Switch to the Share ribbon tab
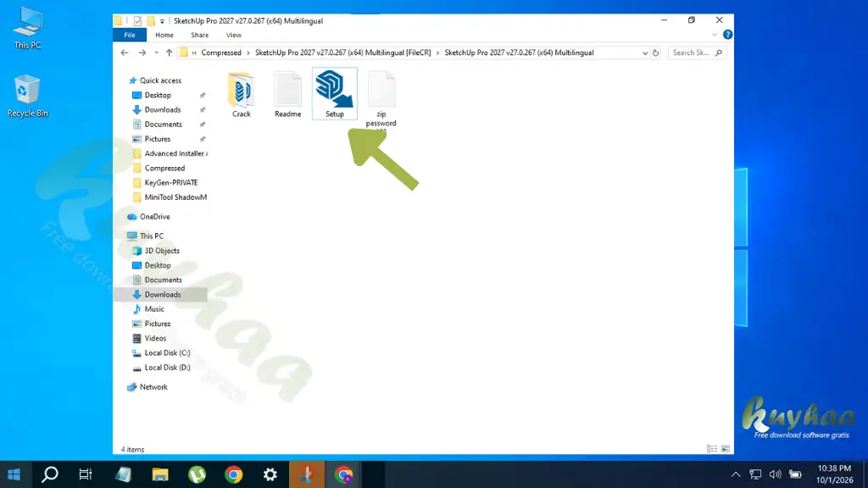The width and height of the screenshot is (868, 488). (x=199, y=35)
